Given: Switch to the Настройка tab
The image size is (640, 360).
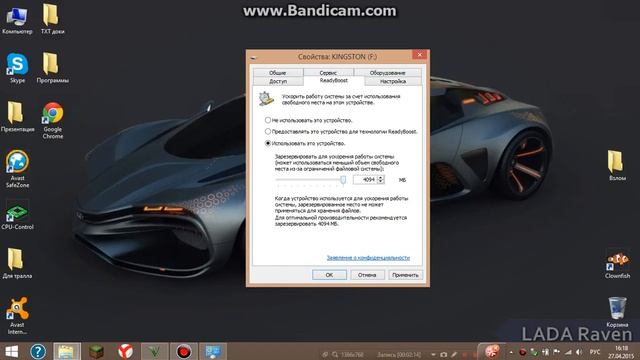Looking at the screenshot, I should click(x=393, y=81).
